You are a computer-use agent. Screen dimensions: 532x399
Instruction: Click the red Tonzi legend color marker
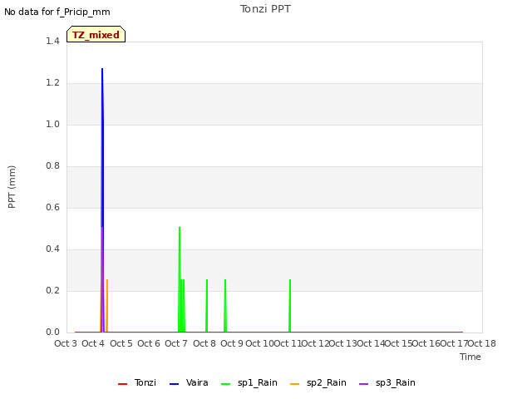[x=122, y=384]
